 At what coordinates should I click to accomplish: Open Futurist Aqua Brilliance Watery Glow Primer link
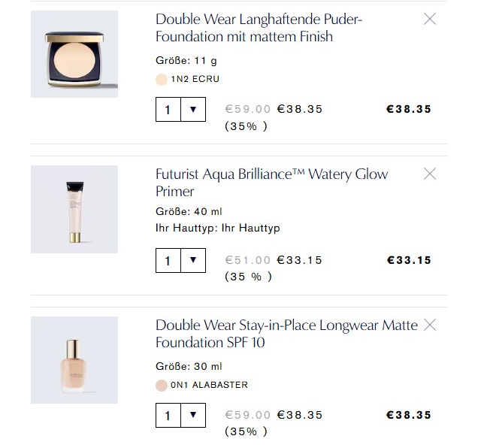tap(271, 183)
